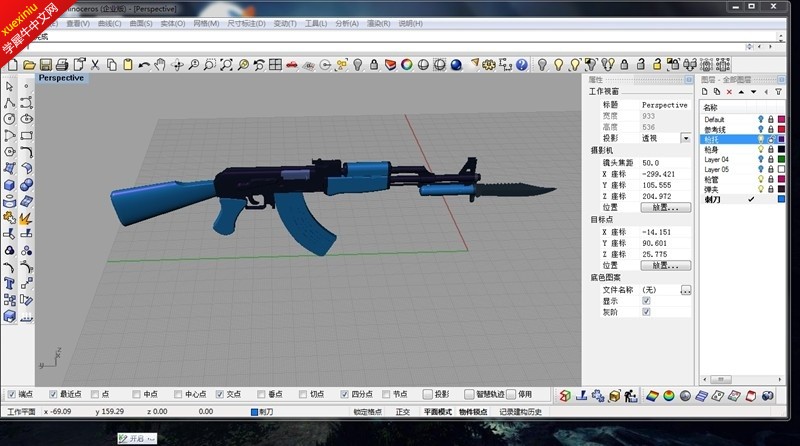
Task: Enable 智慧轨迹 checkbox
Action: click(x=469, y=394)
